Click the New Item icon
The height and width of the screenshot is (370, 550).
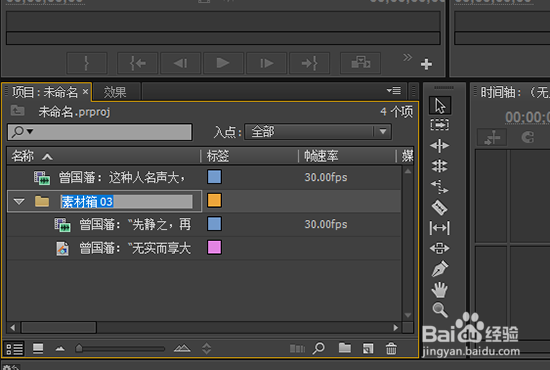368,349
